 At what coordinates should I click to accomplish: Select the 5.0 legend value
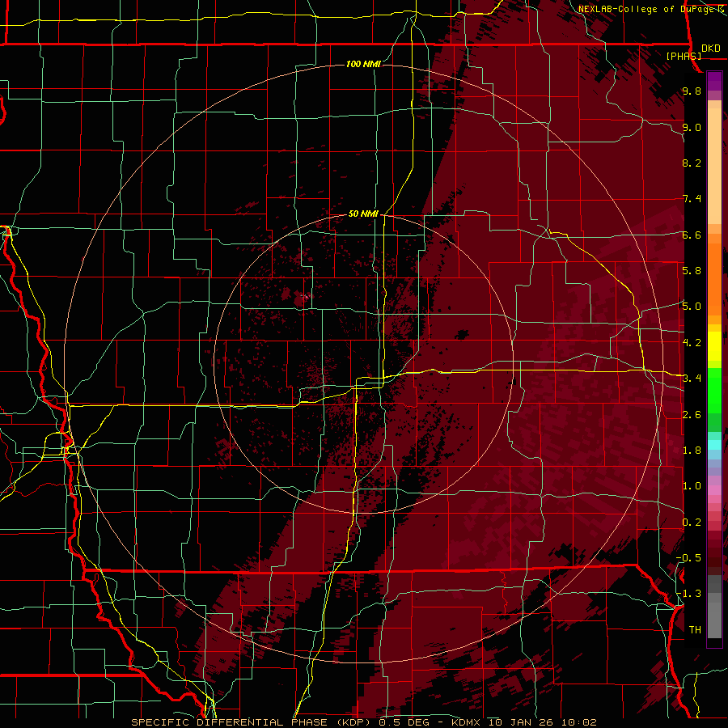[x=692, y=307]
